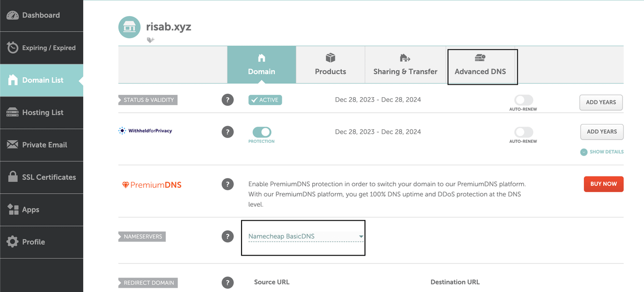Click the risab.xyz domain title
The width and height of the screenshot is (644, 292).
click(169, 26)
